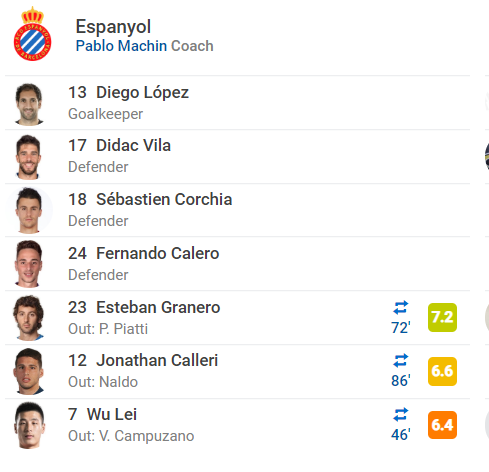Click the 72' substitution minute for Granero
Viewport: 489px width, 472px height.
(x=401, y=328)
